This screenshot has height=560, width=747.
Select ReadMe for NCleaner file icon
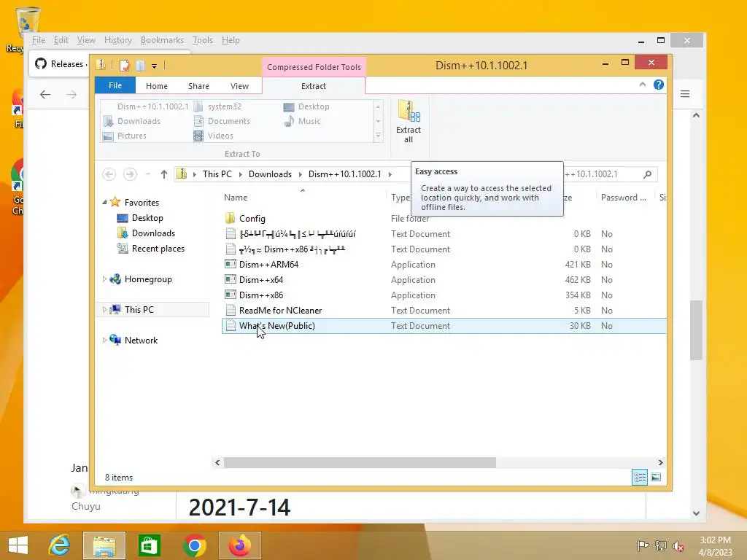[x=231, y=310]
